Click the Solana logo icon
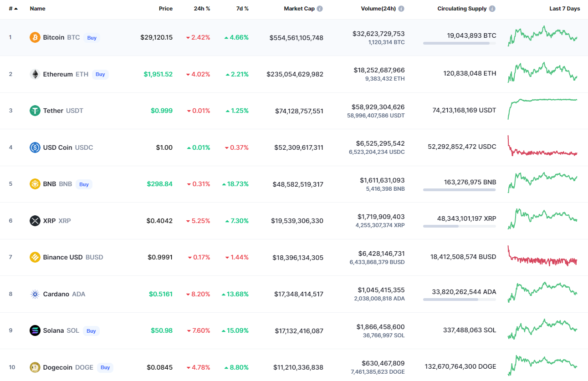The height and width of the screenshot is (381, 588). point(35,330)
